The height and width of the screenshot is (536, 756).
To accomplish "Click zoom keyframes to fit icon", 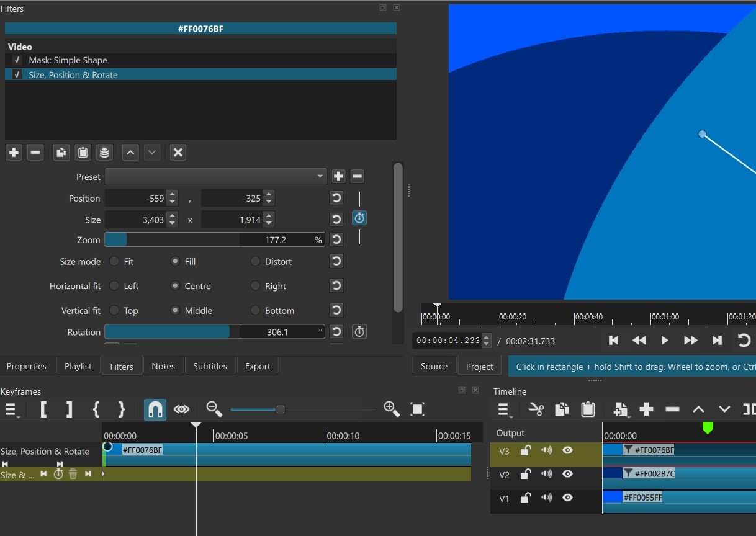I will click(417, 409).
